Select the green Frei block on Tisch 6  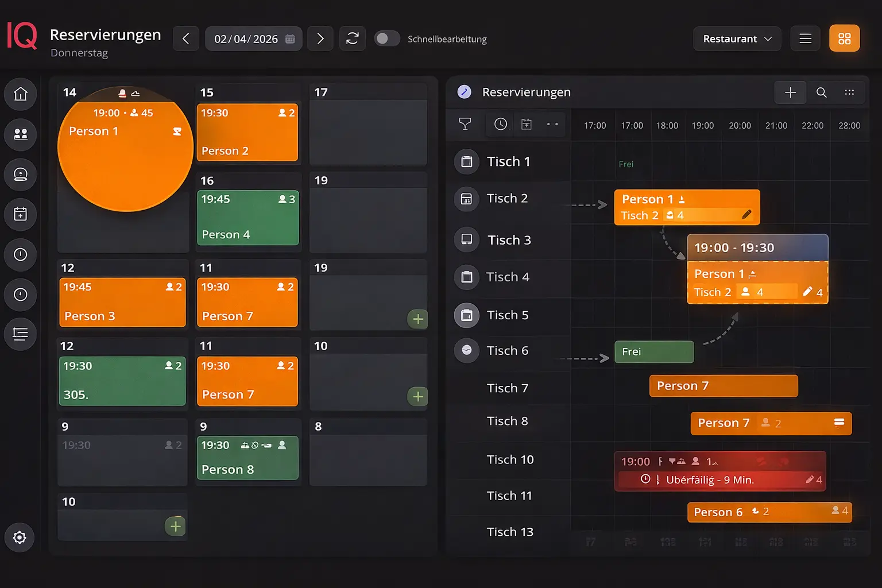[x=654, y=352]
